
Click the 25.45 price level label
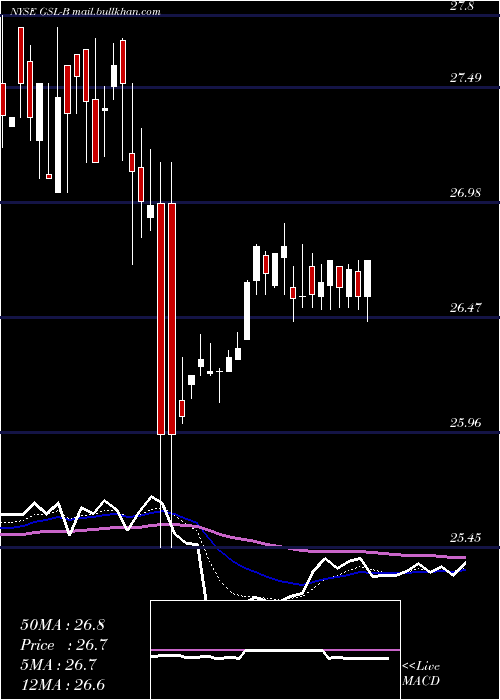466,538
